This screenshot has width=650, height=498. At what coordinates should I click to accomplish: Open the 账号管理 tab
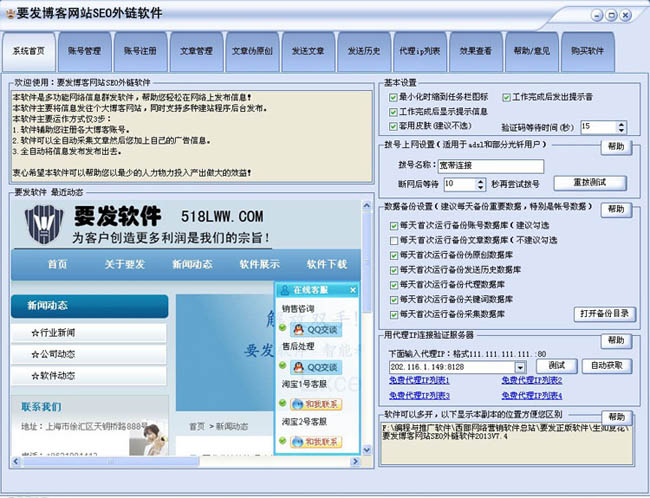85,51
